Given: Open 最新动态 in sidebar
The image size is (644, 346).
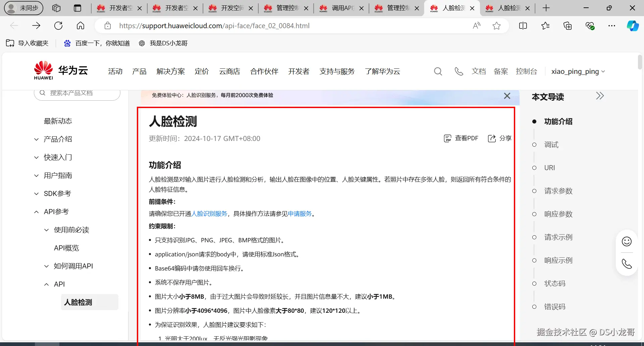Looking at the screenshot, I should coord(58,121).
